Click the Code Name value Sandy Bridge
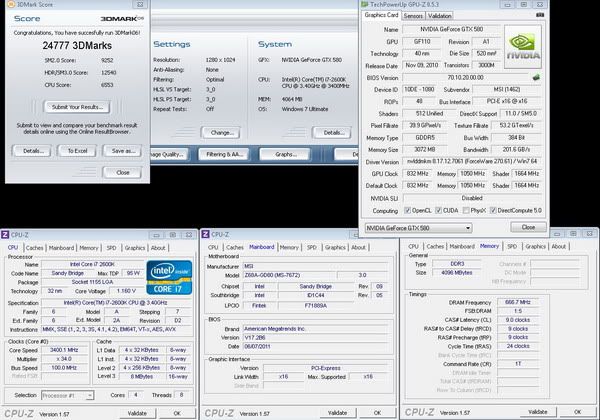Viewport: 600px width, 420px height. click(67, 273)
